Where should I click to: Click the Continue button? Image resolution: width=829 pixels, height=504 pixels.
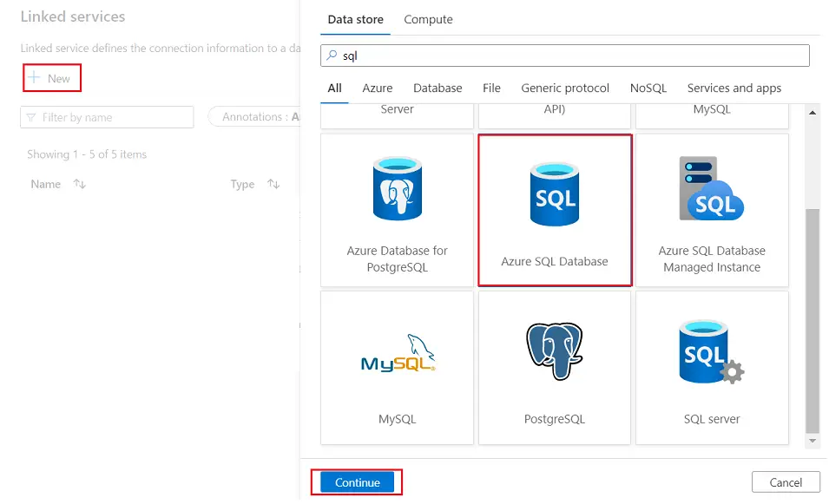pos(357,482)
